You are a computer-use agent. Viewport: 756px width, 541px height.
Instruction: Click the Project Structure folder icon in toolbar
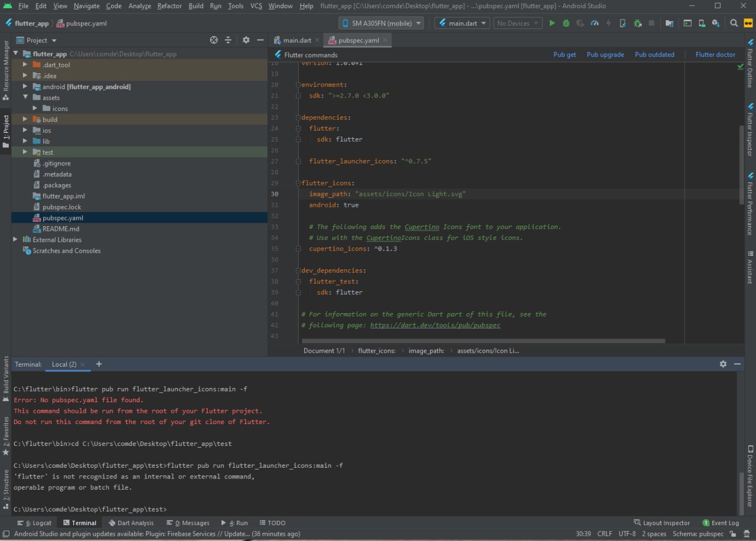point(669,24)
